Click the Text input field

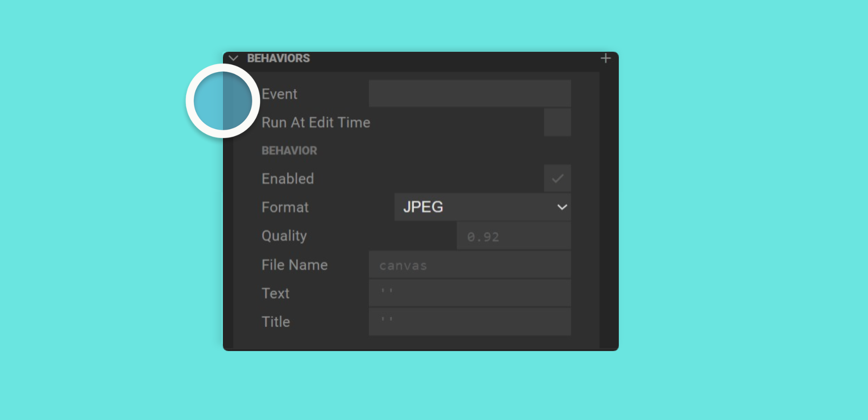[x=470, y=293]
